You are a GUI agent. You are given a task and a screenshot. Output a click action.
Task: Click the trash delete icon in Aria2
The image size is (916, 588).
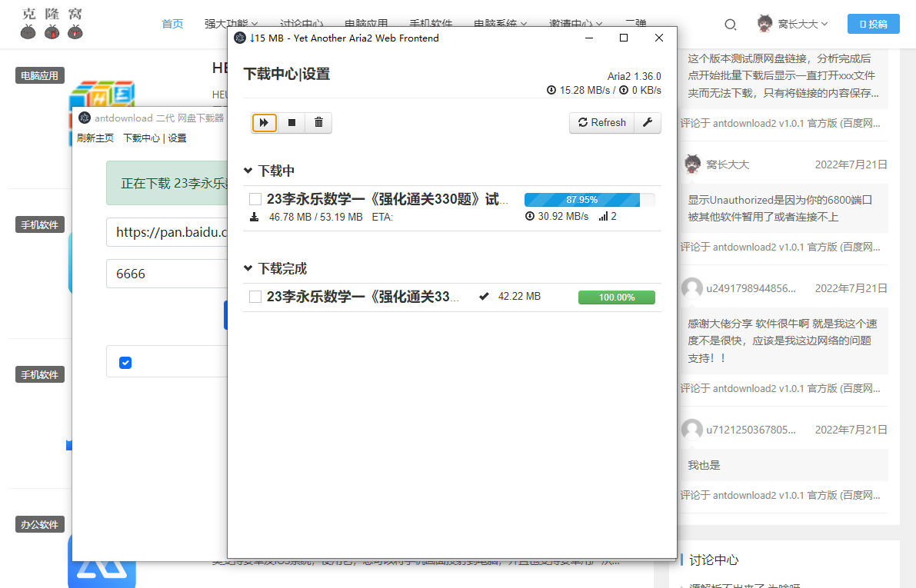click(318, 122)
